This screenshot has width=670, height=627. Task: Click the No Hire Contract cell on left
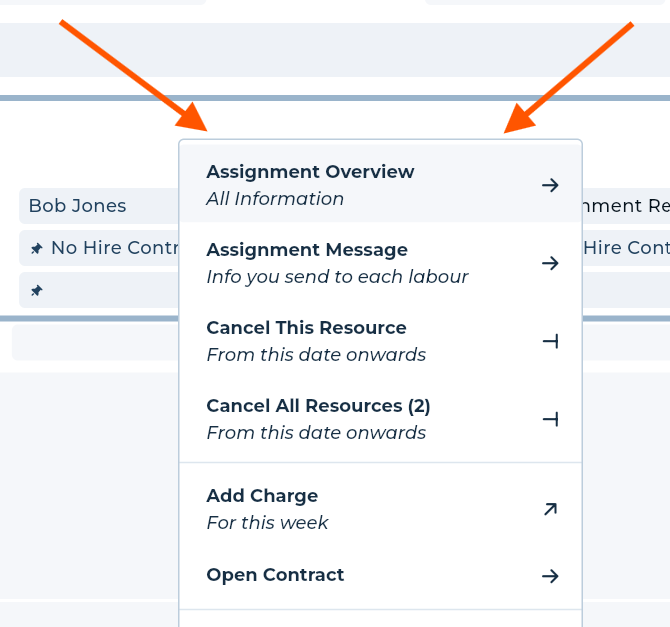click(99, 248)
